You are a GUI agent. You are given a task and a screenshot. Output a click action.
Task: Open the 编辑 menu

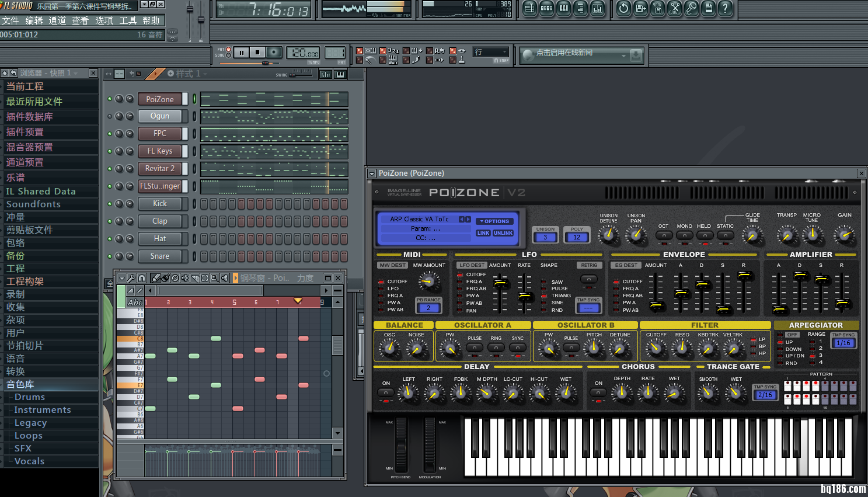click(x=34, y=20)
